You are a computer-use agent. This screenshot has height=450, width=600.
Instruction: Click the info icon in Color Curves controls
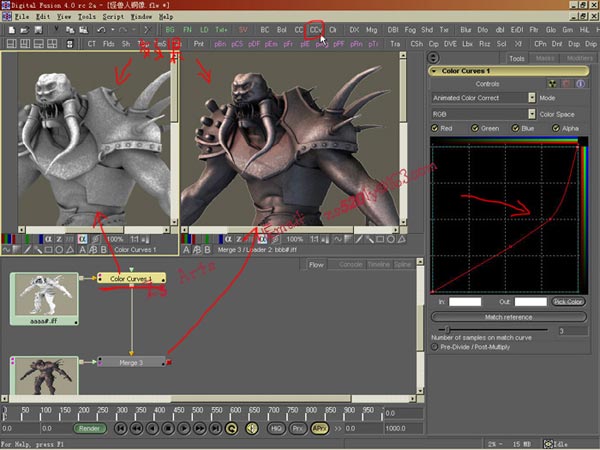(580, 84)
